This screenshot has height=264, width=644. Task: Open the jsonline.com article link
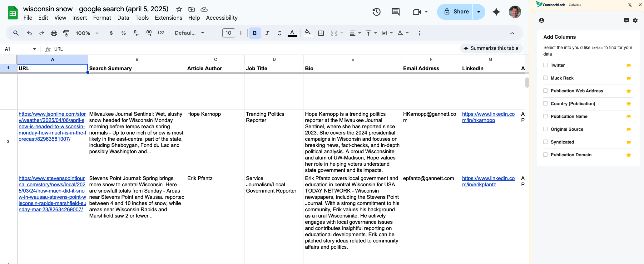point(52,127)
